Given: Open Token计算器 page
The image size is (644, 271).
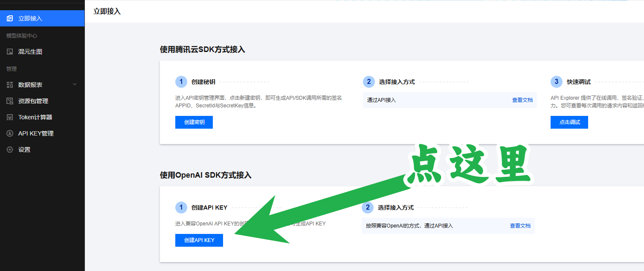Looking at the screenshot, I should pyautogui.click(x=42, y=117).
